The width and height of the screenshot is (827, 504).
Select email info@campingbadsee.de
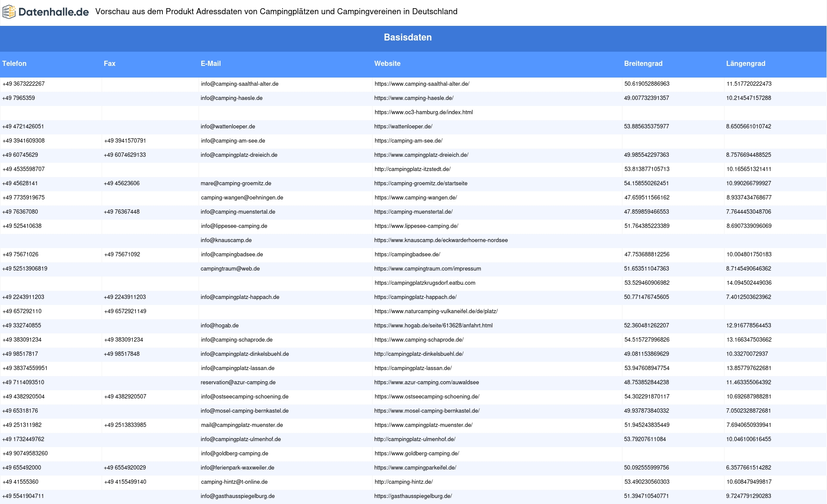(232, 255)
